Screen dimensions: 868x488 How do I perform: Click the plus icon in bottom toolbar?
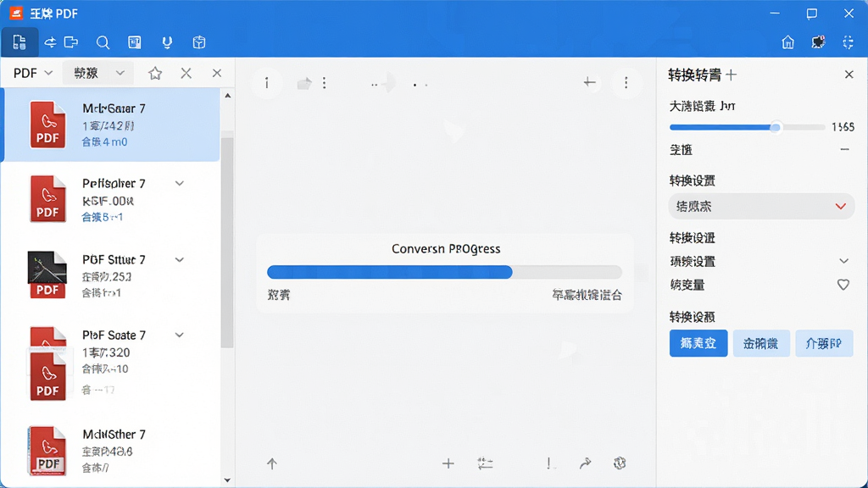(x=448, y=463)
